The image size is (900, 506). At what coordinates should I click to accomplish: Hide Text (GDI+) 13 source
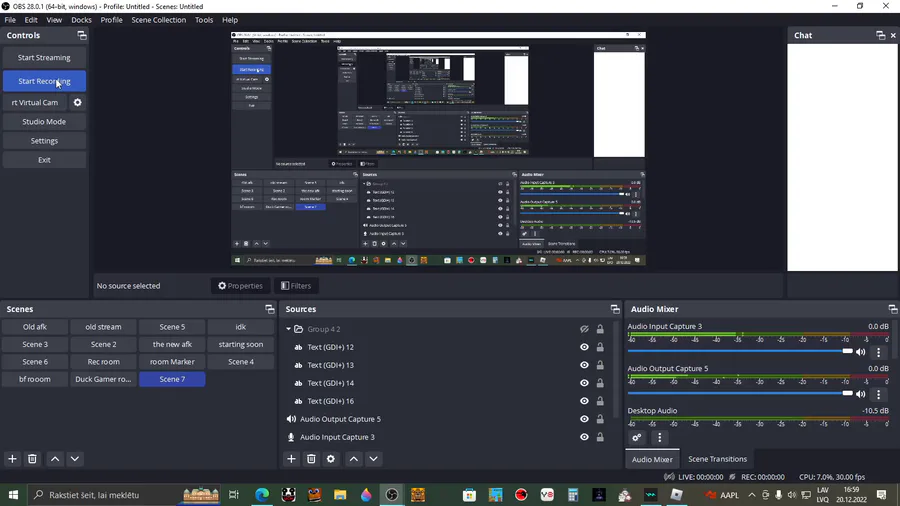tap(584, 365)
